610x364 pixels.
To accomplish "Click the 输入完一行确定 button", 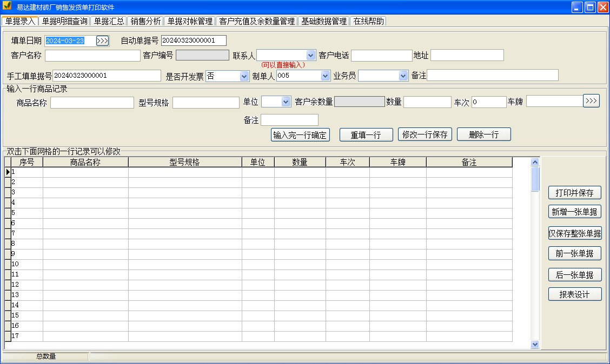I will [x=300, y=135].
